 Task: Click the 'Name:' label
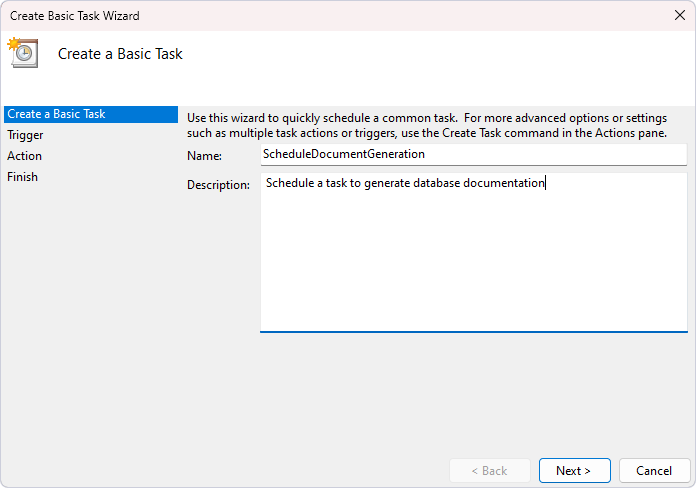204,156
